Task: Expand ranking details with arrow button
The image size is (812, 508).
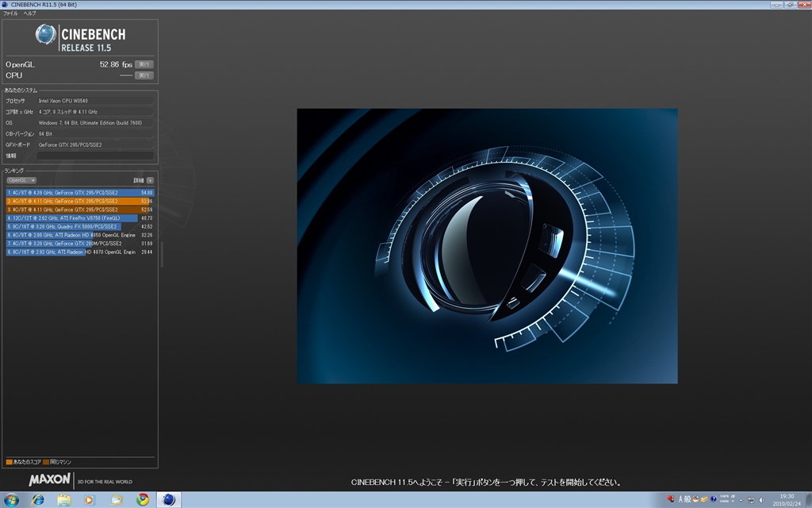Action: pyautogui.click(x=150, y=180)
